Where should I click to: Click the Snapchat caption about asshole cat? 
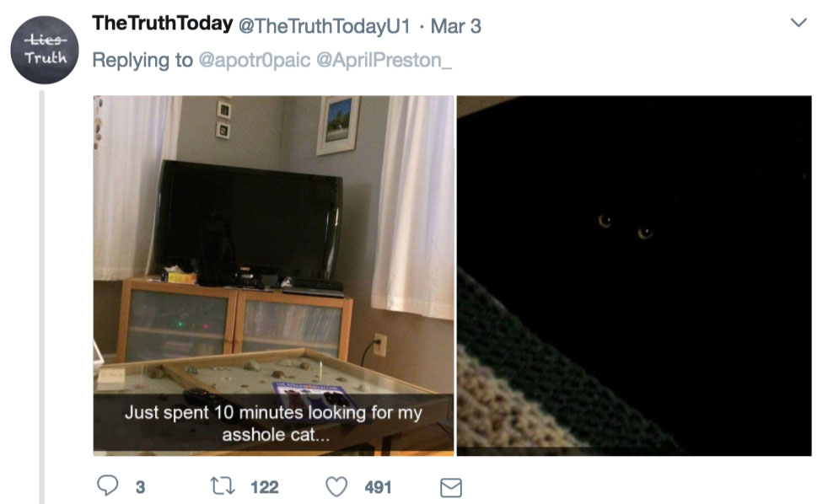click(x=273, y=423)
